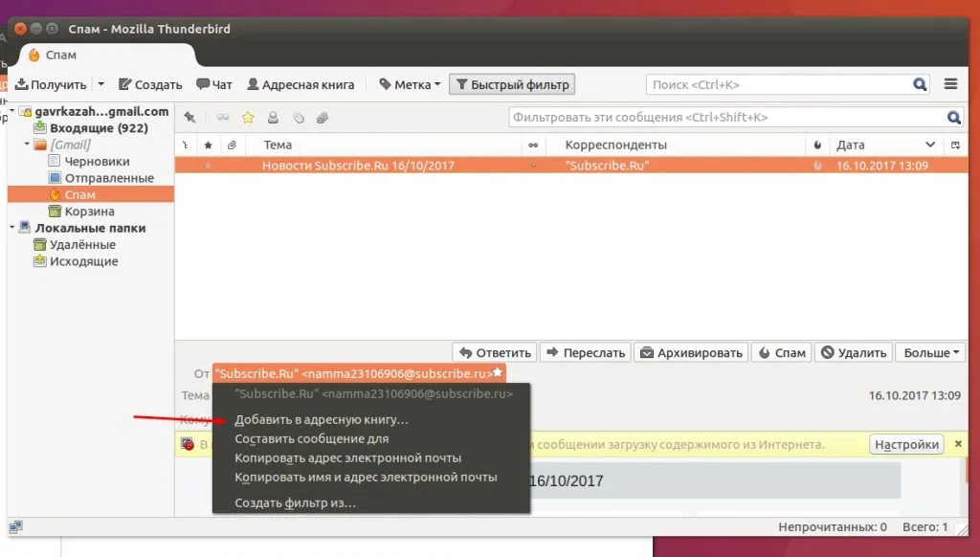The height and width of the screenshot is (557, 980).
Task: Click the Настройки button in remote content bar
Action: (x=906, y=444)
